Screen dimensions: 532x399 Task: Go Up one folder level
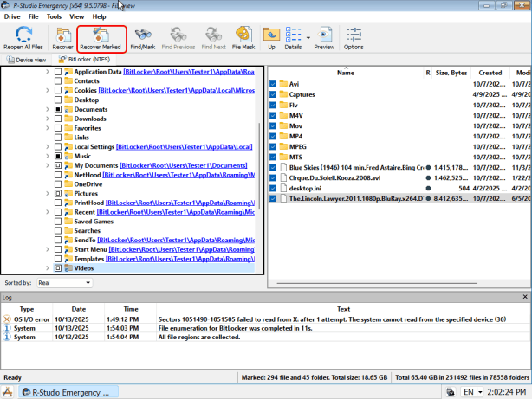point(271,38)
